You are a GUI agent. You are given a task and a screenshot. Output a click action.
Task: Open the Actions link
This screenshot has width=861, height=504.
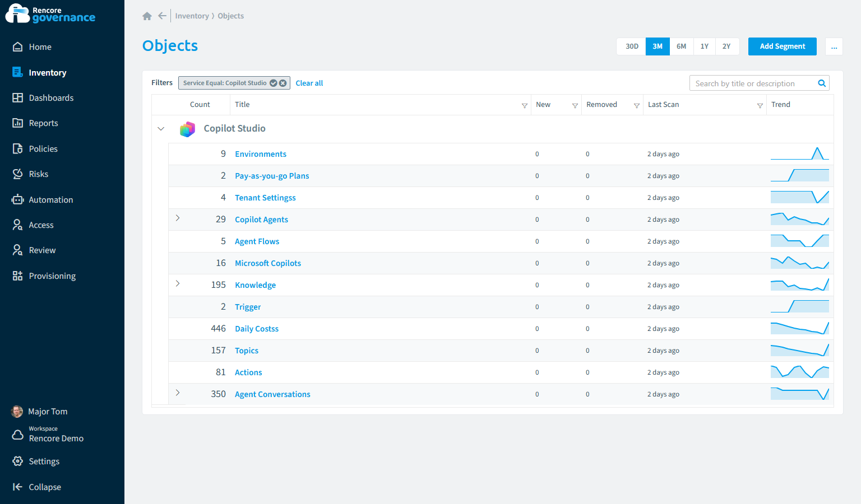pos(248,372)
